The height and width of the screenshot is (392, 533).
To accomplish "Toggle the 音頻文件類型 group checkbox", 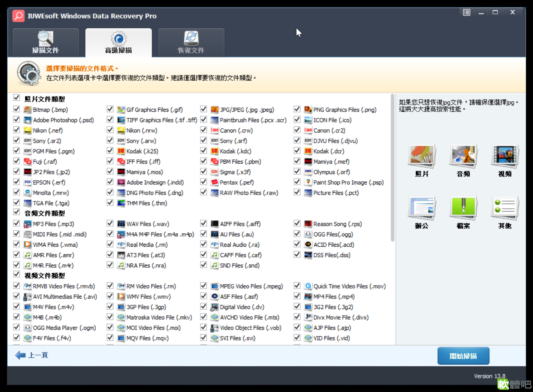I will pyautogui.click(x=16, y=212).
